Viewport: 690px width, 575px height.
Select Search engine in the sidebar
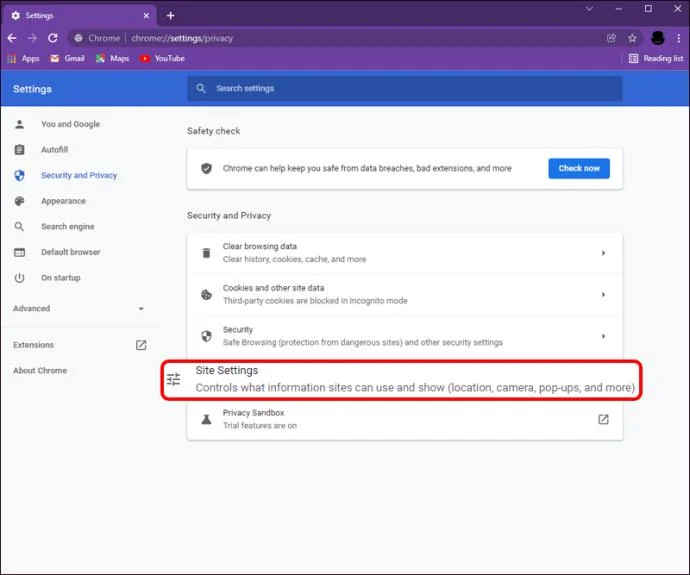[x=68, y=227]
